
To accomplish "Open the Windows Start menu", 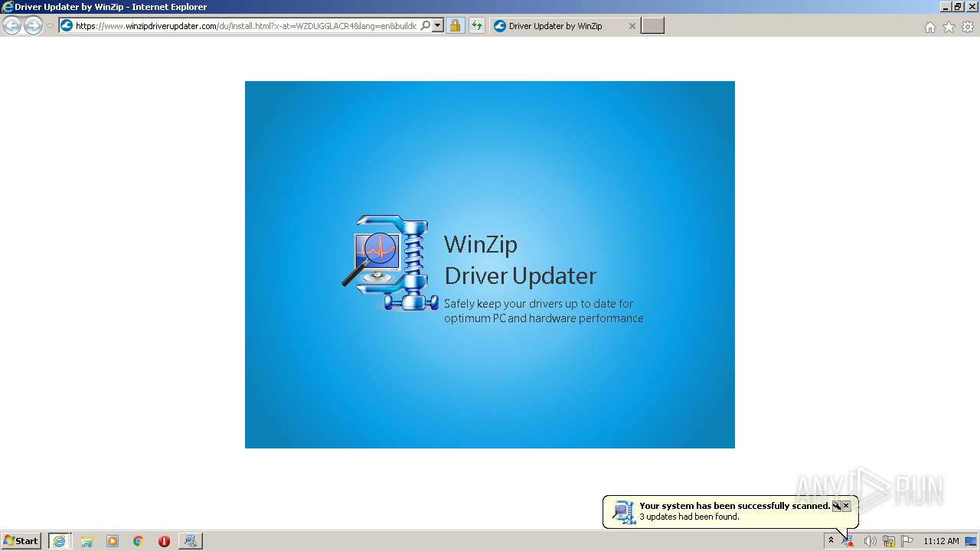I will 21,541.
